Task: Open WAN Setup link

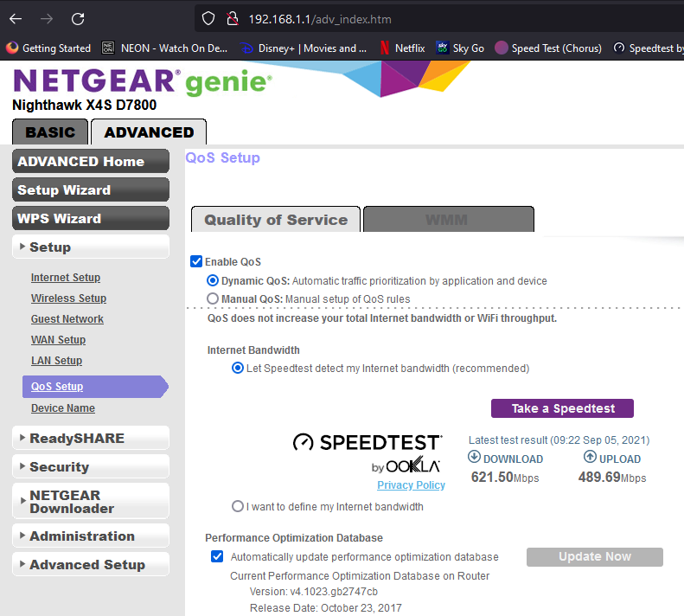Action: coord(58,340)
